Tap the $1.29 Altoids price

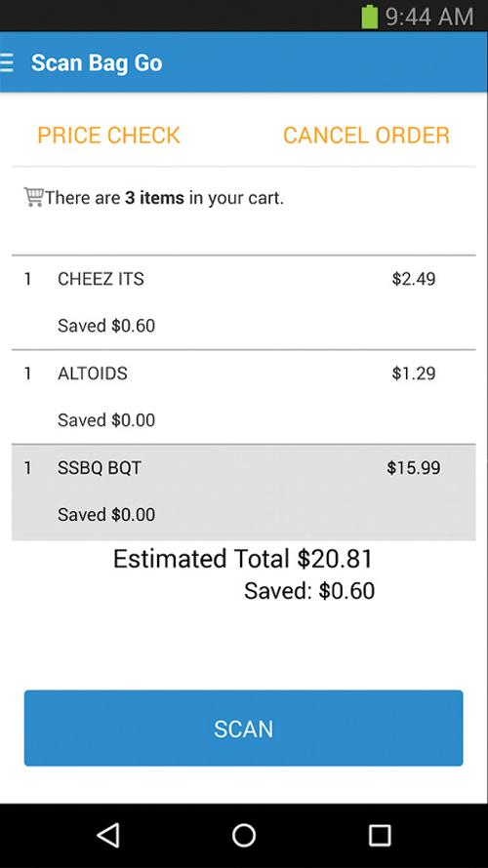pos(413,374)
